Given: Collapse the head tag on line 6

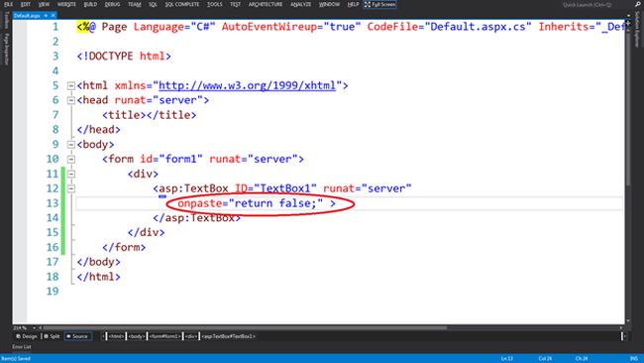Looking at the screenshot, I should (x=71, y=100).
